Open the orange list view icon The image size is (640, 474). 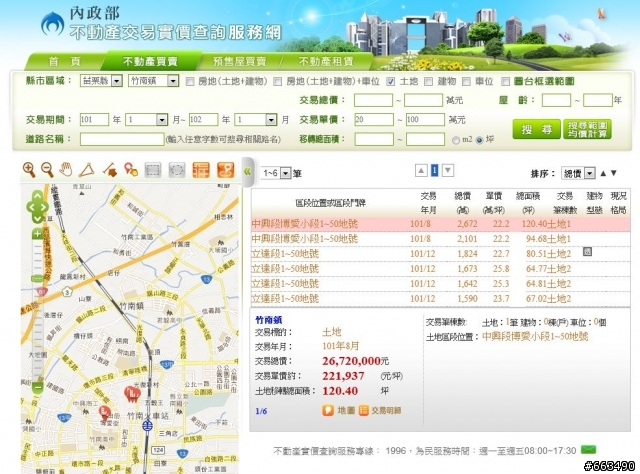(x=200, y=170)
